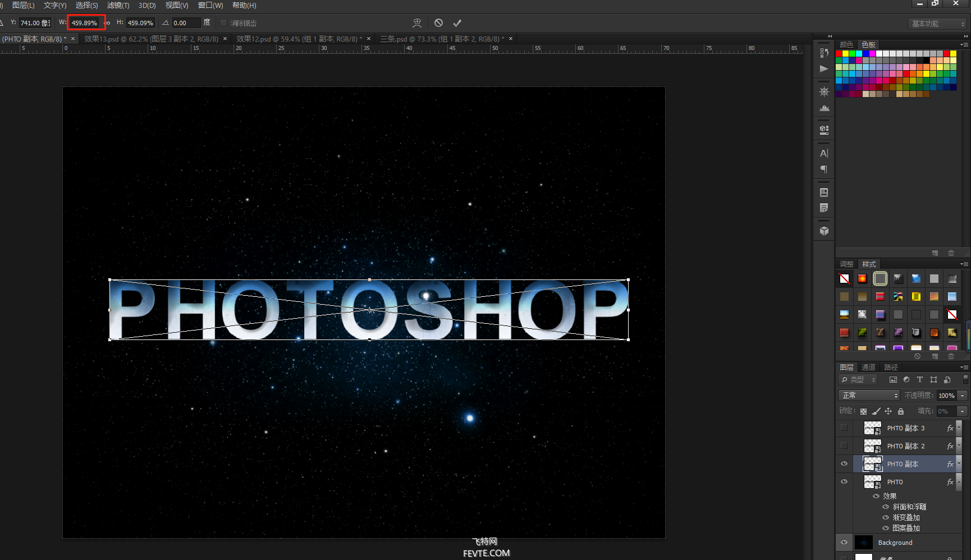Open the 类型 layer filter dropdown
The height and width of the screenshot is (560, 971).
click(858, 380)
